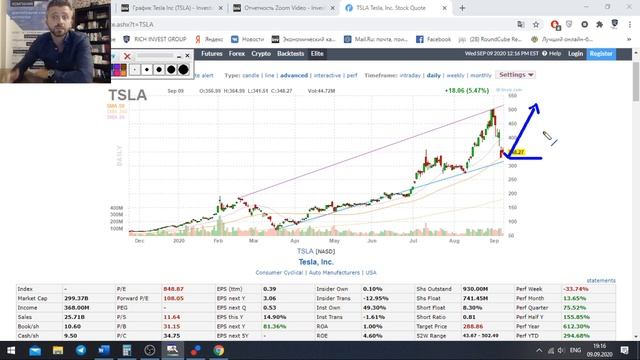640x360 pixels.
Task: Click the Register button
Action: [601, 54]
